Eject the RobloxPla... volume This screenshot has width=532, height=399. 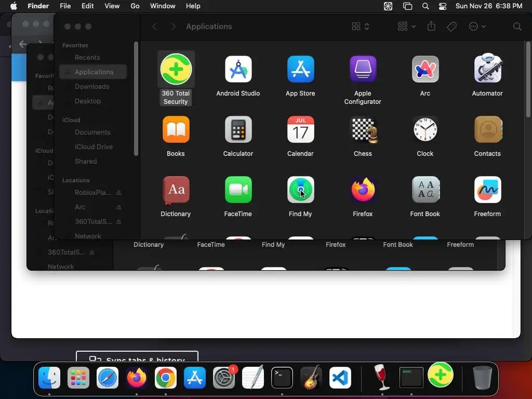click(x=119, y=192)
